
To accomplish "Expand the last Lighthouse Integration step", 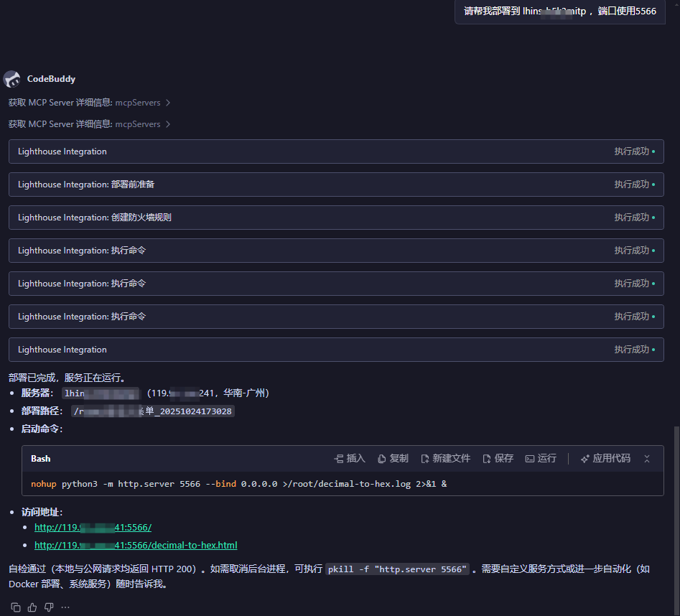I will [x=336, y=350].
